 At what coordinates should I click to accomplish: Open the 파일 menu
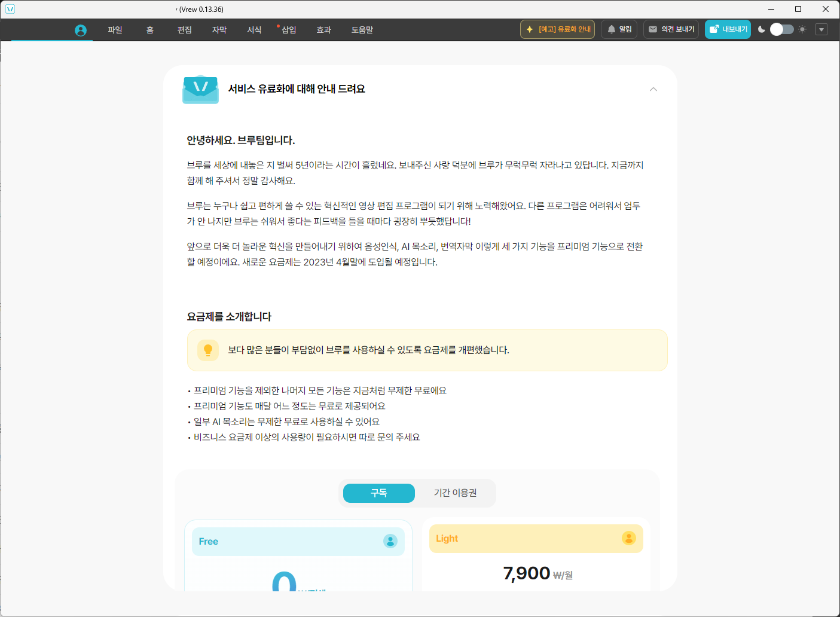(115, 30)
